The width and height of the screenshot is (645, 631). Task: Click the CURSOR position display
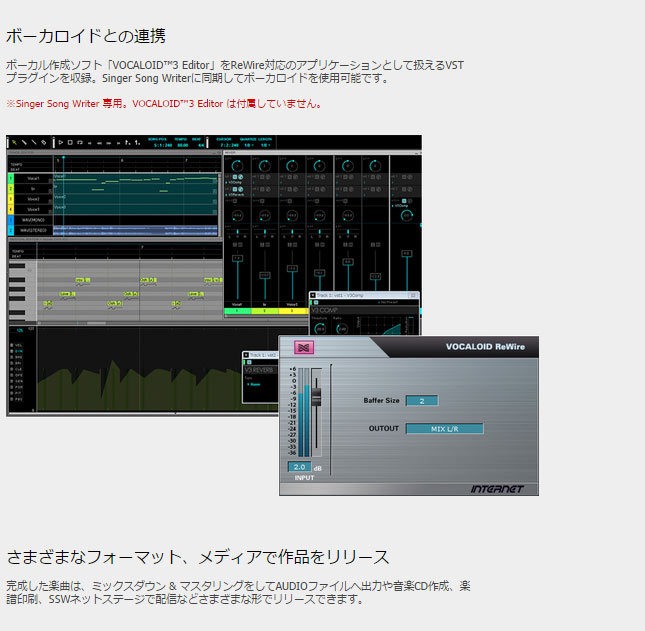pyautogui.click(x=230, y=145)
